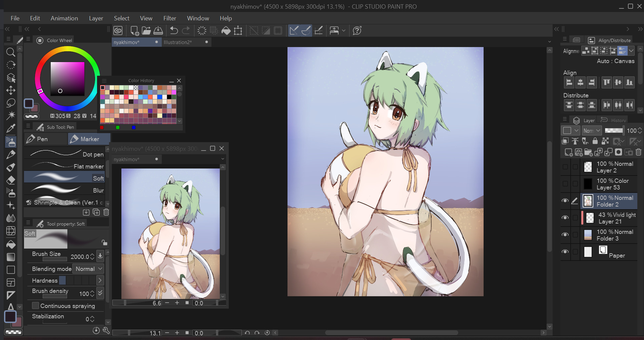
Task: Show the hidden Layer 2
Action: 565,166
